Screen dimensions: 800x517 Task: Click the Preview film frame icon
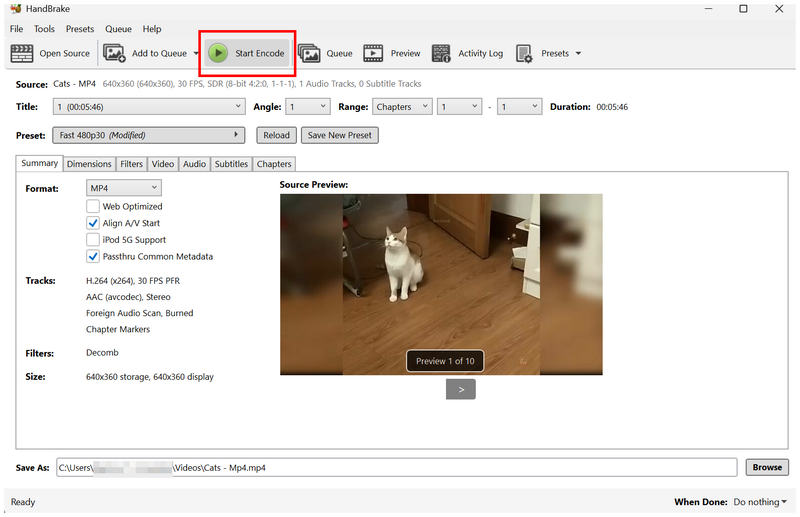point(373,53)
